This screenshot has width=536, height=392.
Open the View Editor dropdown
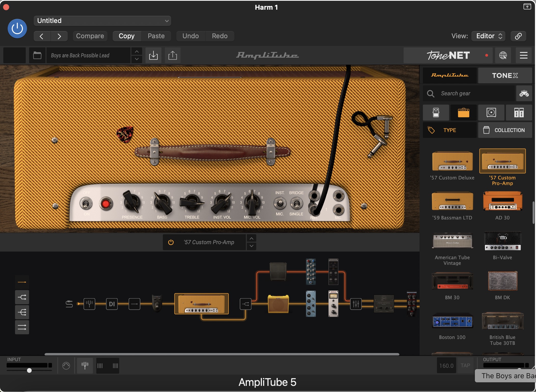coord(488,36)
